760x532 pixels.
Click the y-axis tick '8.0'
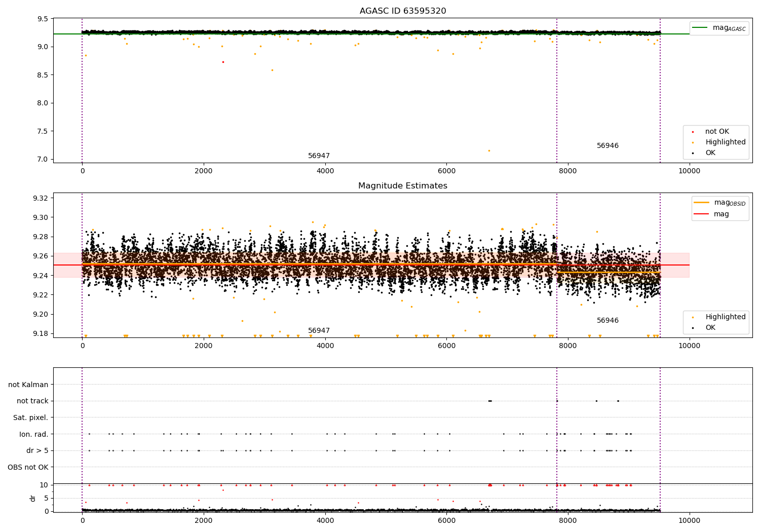[44, 103]
